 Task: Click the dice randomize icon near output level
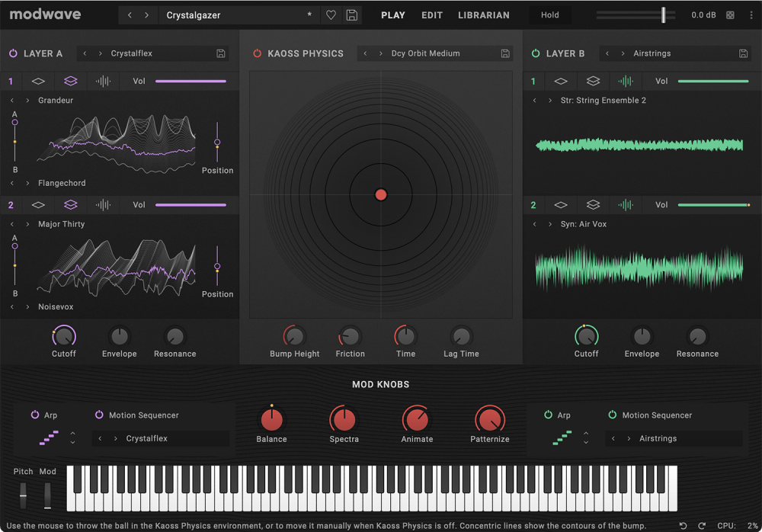[x=729, y=14]
